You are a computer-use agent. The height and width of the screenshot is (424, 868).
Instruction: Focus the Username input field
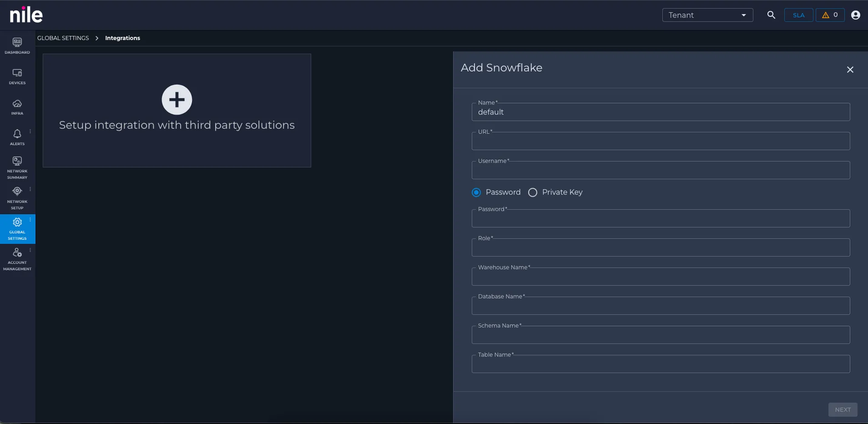[661, 170]
